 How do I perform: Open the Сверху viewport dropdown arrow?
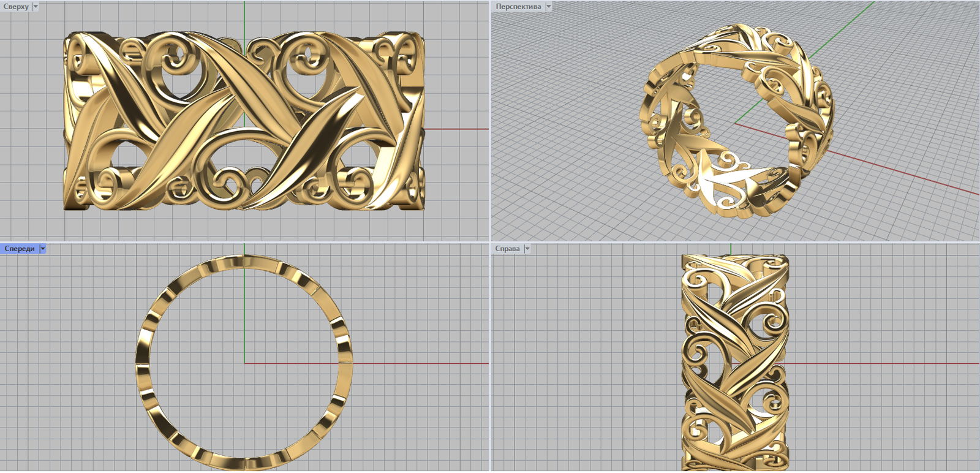click(36, 7)
